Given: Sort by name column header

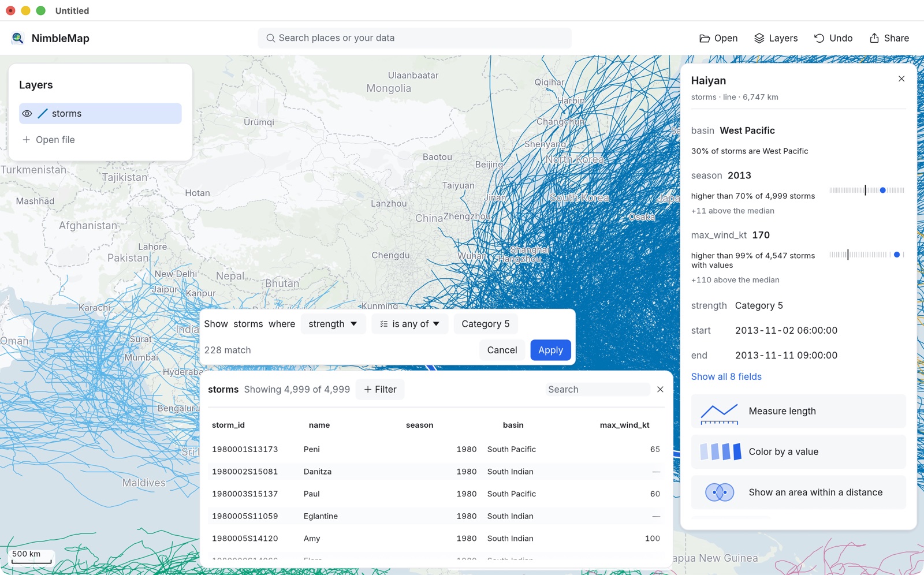Looking at the screenshot, I should 319,425.
